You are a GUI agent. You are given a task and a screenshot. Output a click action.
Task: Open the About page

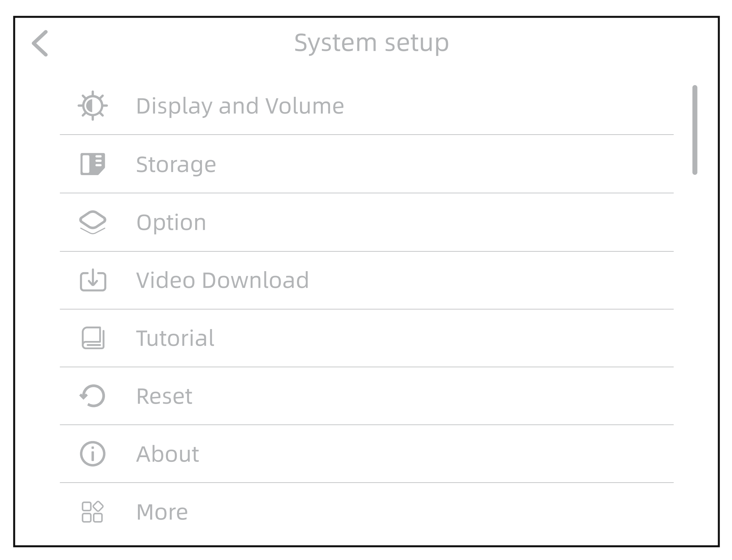coord(168,454)
